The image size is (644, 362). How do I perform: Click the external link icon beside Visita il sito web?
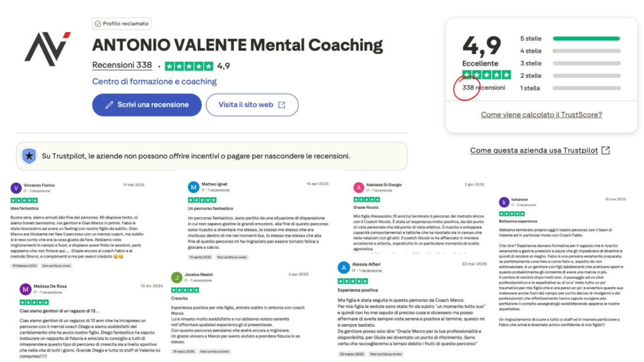[282, 105]
